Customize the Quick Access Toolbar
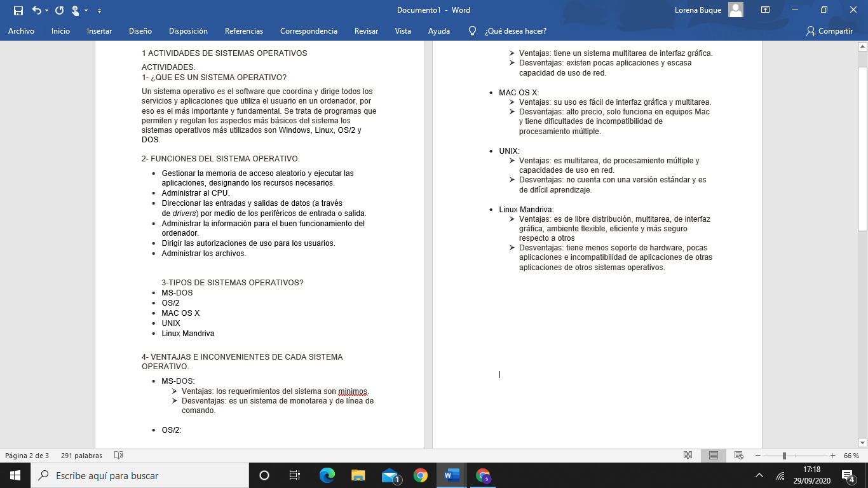The image size is (868, 488). click(100, 11)
